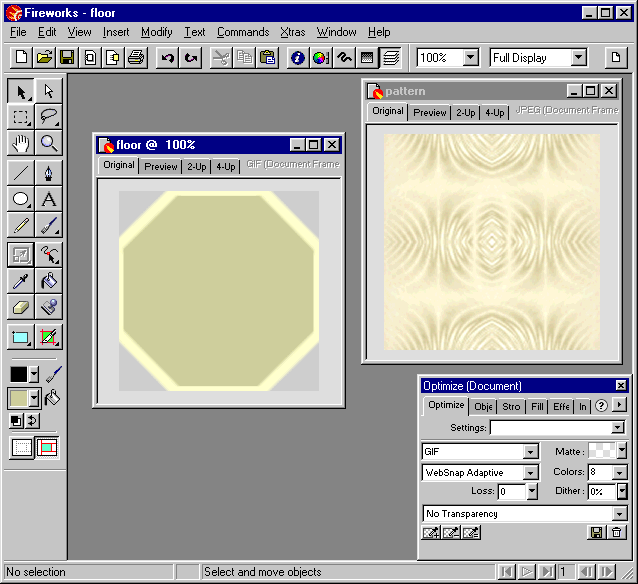The width and height of the screenshot is (638, 584).
Task: Switch to Preview tab in floor window
Action: pyautogui.click(x=160, y=166)
